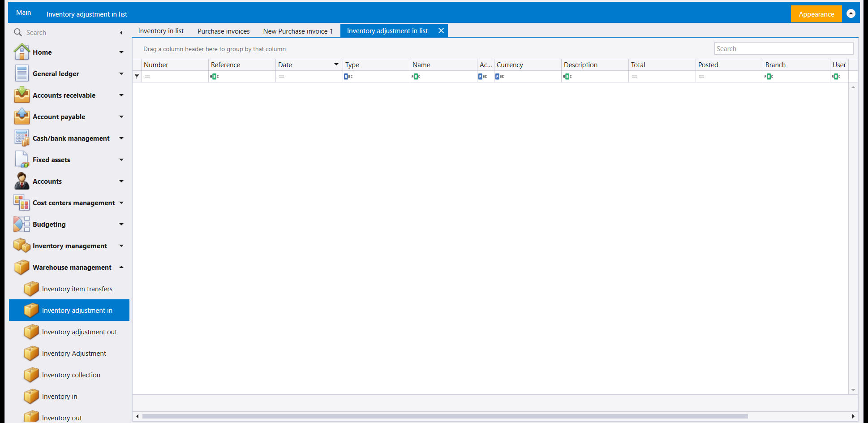Click the Fixed assets document icon

(x=21, y=160)
